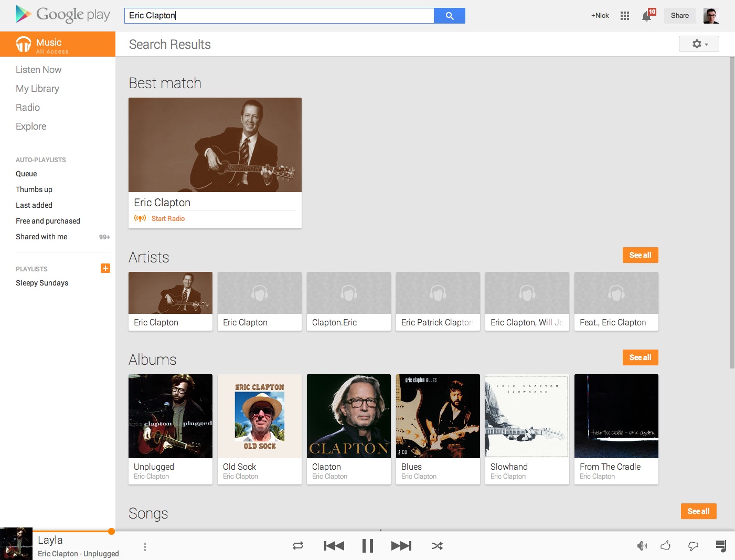Image resolution: width=735 pixels, height=560 pixels.
Task: Open the Sleepy Sundays playlist
Action: [x=42, y=283]
